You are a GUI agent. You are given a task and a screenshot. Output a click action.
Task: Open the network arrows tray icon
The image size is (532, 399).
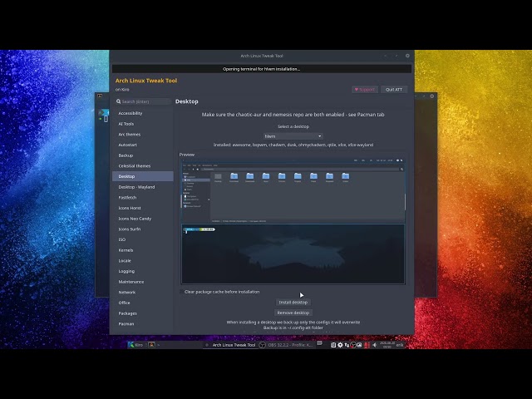(x=347, y=345)
